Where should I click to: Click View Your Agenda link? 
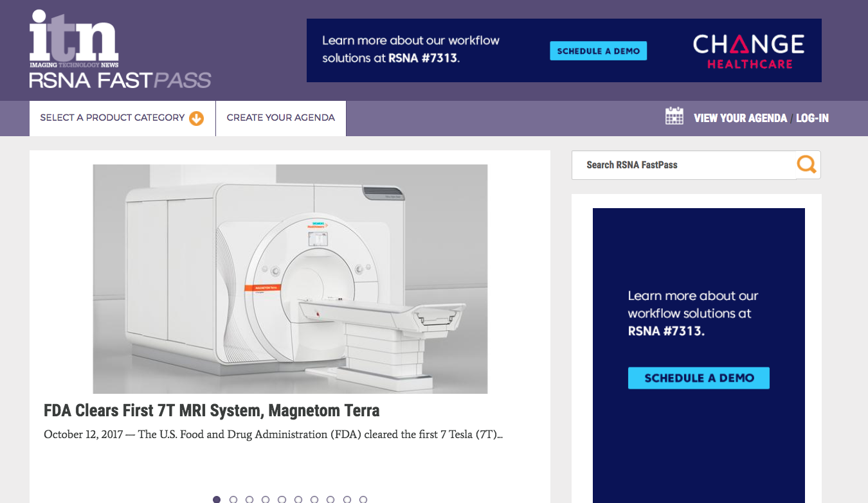740,118
